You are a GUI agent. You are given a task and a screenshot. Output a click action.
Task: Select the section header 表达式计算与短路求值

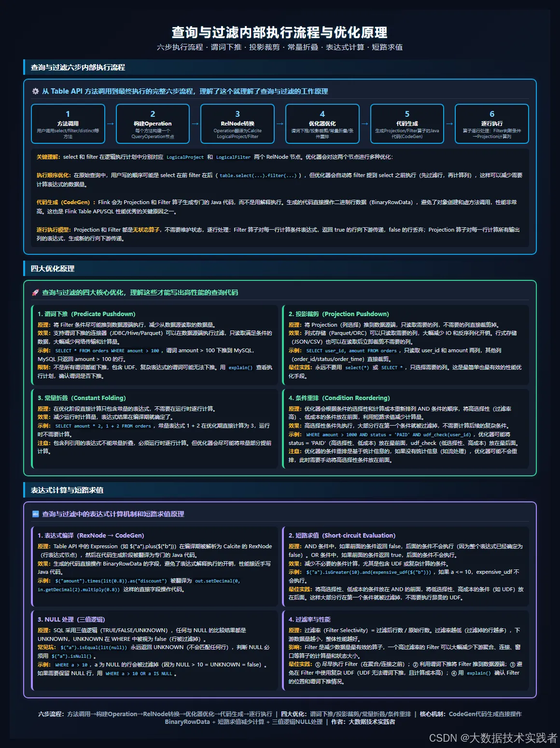click(x=67, y=490)
